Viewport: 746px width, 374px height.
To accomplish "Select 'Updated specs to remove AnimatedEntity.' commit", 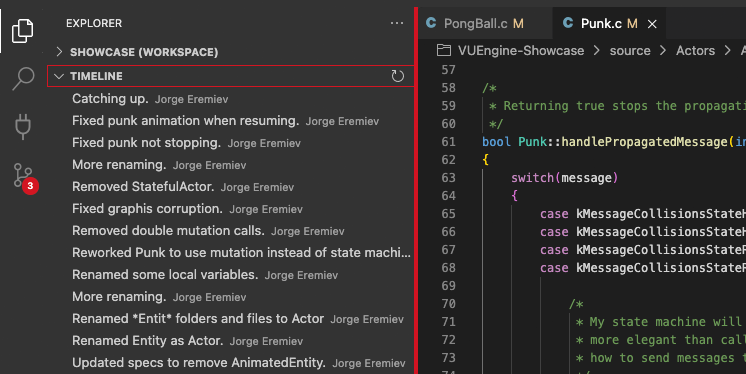I will [x=231, y=363].
